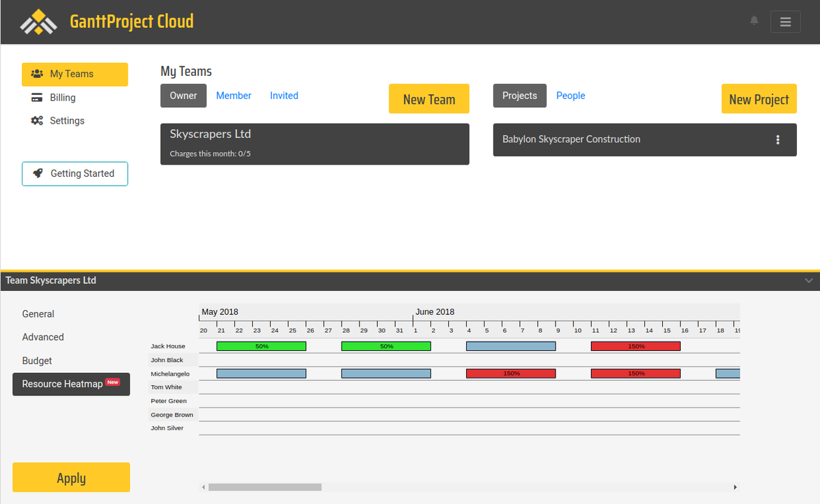Click the May 2018 timeline header
This screenshot has height=504, width=820.
coord(220,311)
